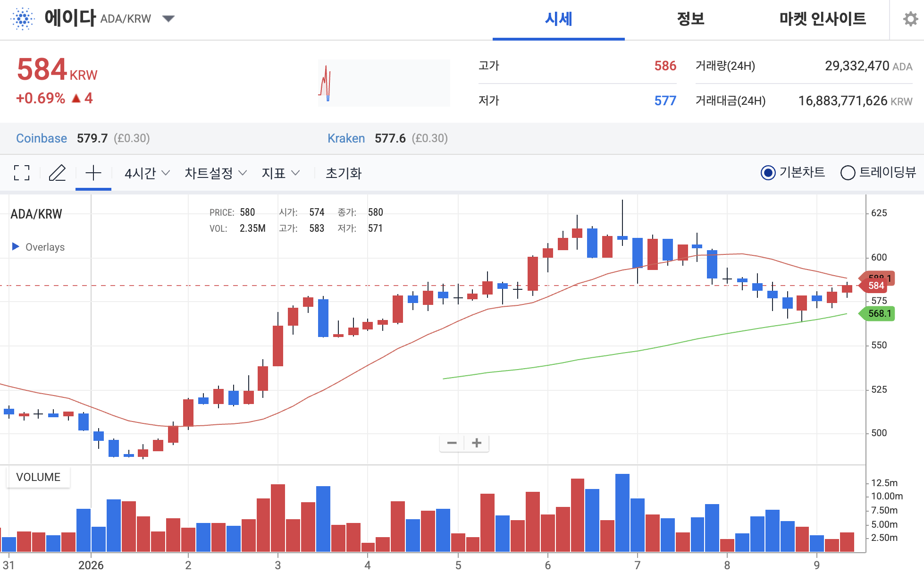
Task: Open the settings gear
Action: (910, 19)
